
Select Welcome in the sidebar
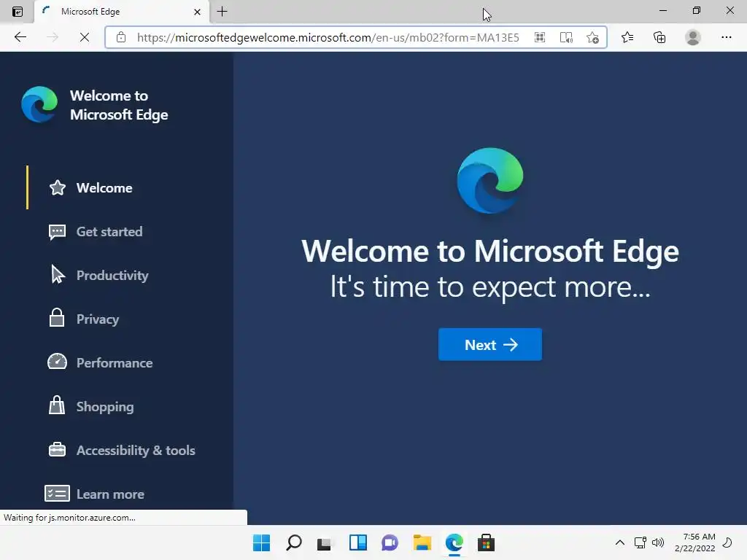pos(104,187)
